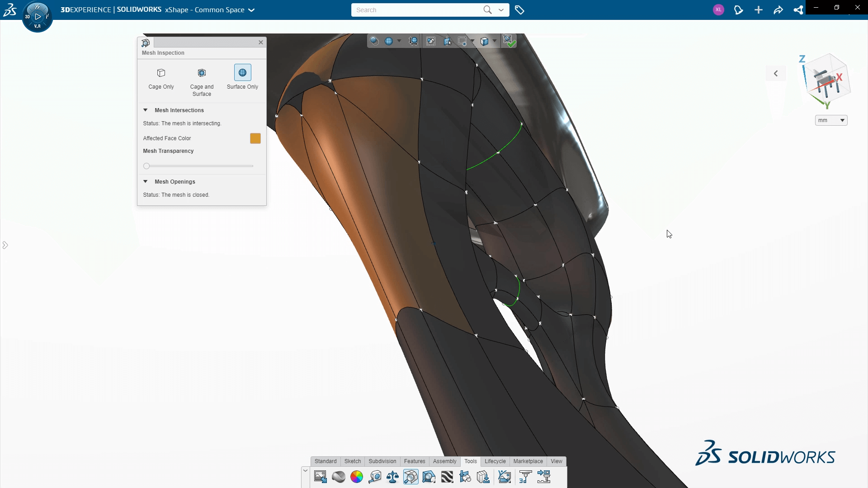Collapse the Mesh Openings section
Screen dimensions: 868x488
(x=146, y=181)
